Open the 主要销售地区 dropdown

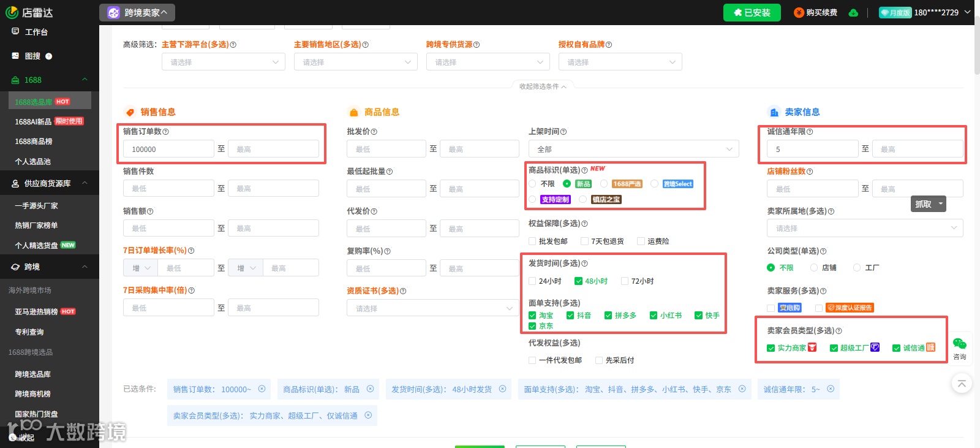pyautogui.click(x=356, y=62)
